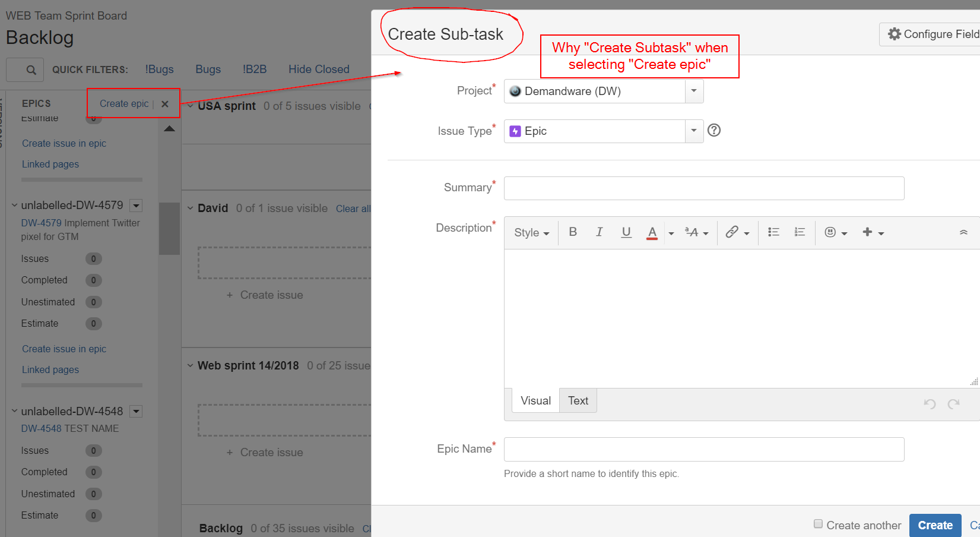The width and height of the screenshot is (980, 537).
Task: Open the unlabelled-DW-4548 epic menu arrow
Action: pyautogui.click(x=136, y=411)
